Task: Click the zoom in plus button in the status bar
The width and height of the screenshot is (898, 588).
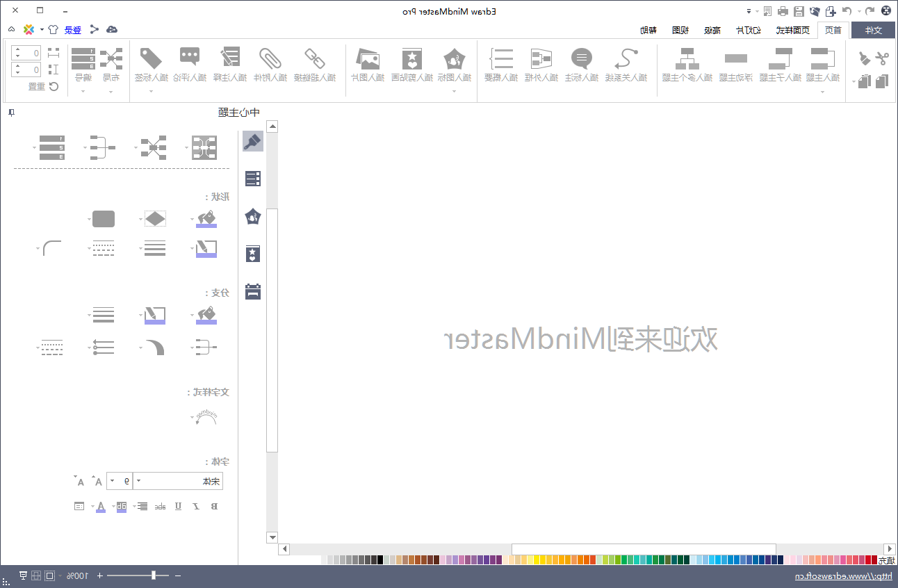Action: click(x=99, y=575)
